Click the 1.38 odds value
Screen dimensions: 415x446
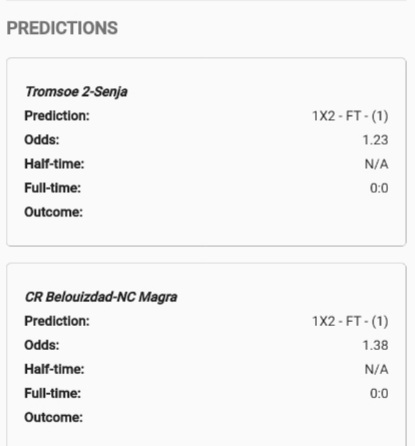coord(375,345)
